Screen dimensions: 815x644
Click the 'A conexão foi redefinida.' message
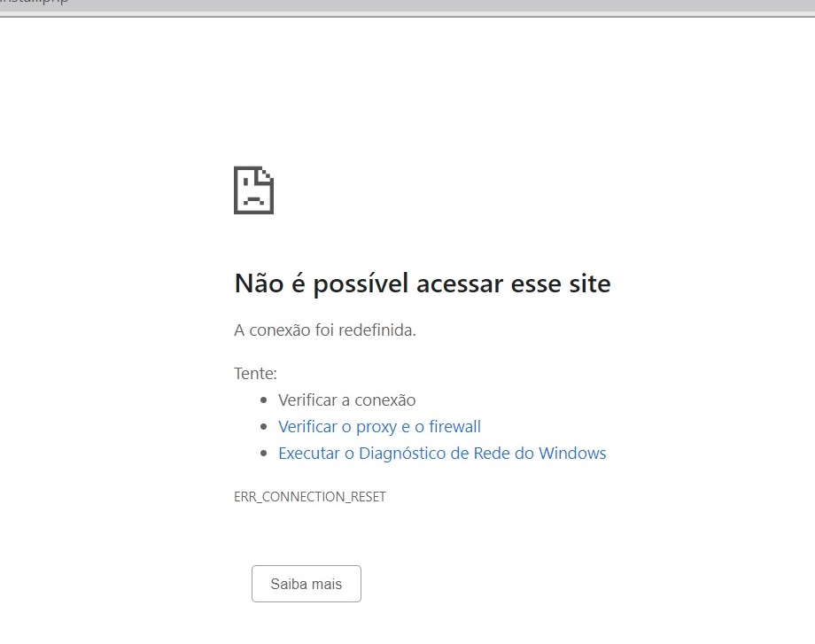[x=324, y=330]
